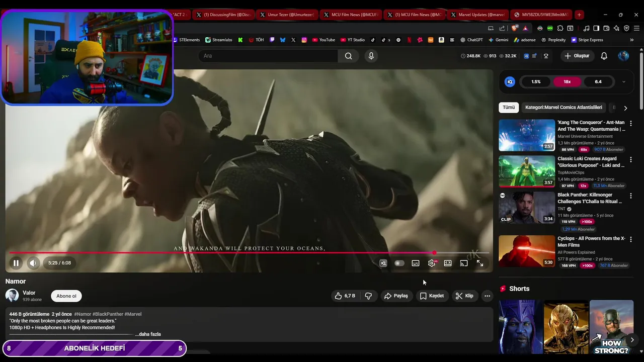Open the three-dot more actions menu
Screen dimensions: 644x362
[487, 296]
